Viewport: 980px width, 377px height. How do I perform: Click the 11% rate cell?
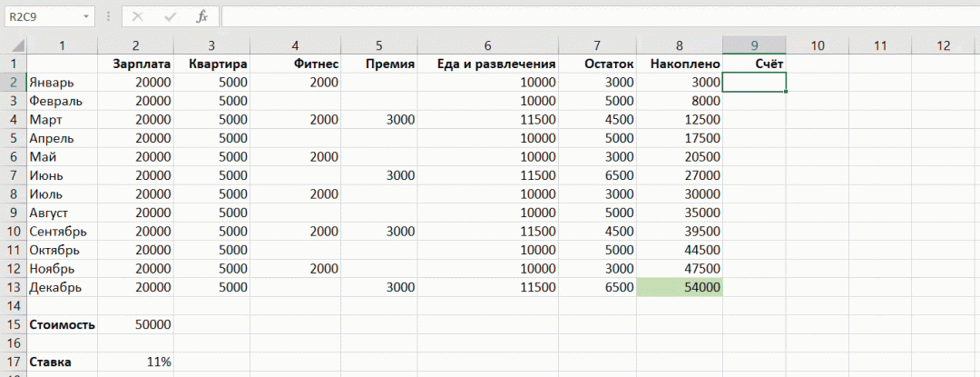coord(135,362)
